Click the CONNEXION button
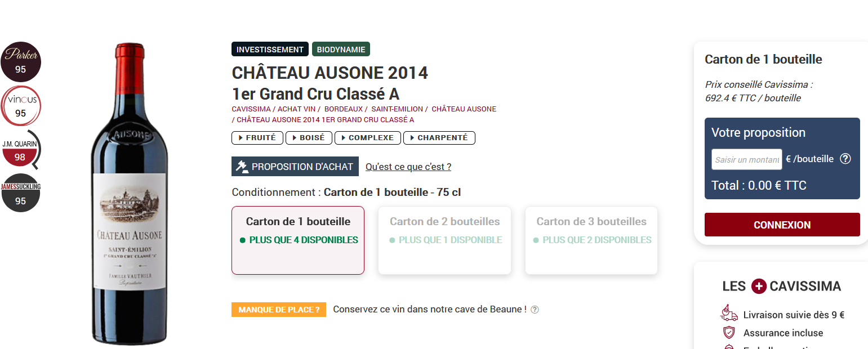This screenshot has height=349, width=868. pyautogui.click(x=782, y=225)
